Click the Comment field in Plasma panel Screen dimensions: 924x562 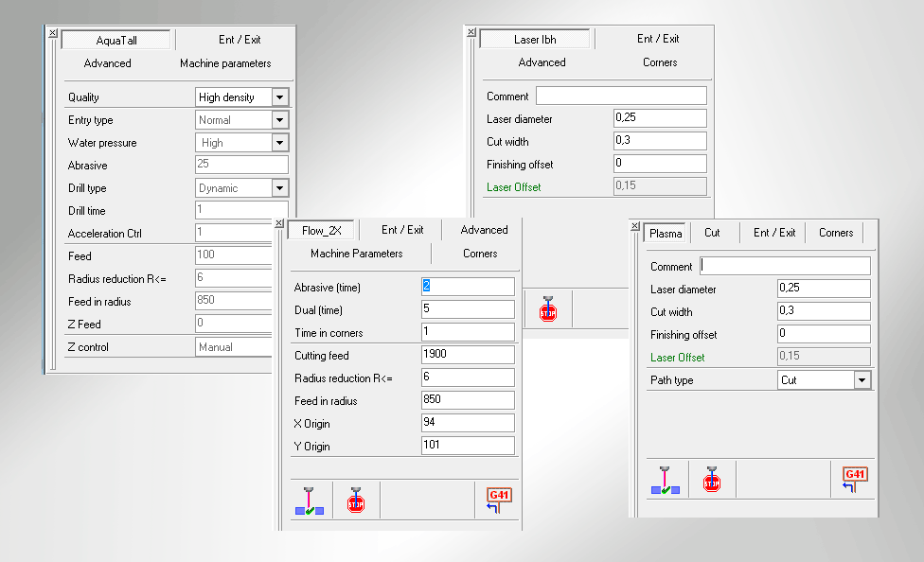coord(785,266)
